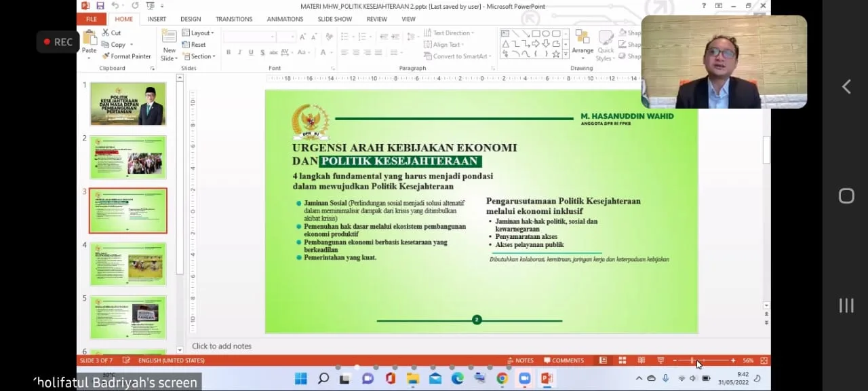Viewport: 868px width, 391px height.
Task: Click Format Painter brush
Action: [126, 56]
